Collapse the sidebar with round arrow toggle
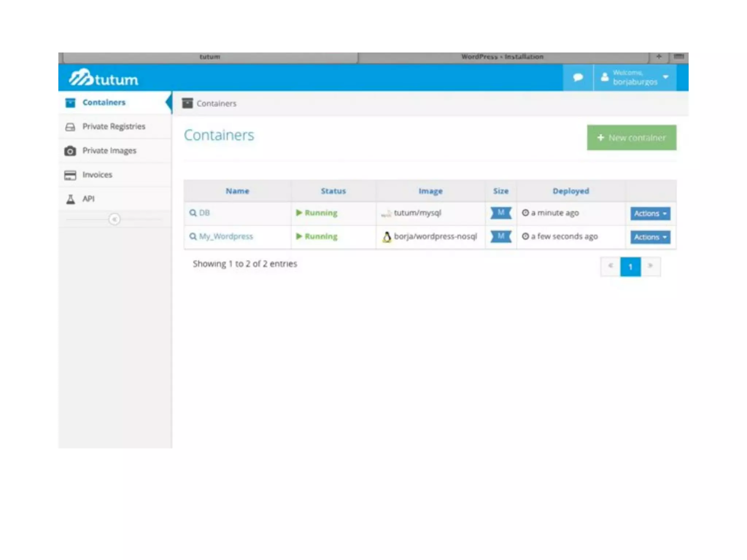Image resolution: width=747 pixels, height=560 pixels. coord(115,219)
